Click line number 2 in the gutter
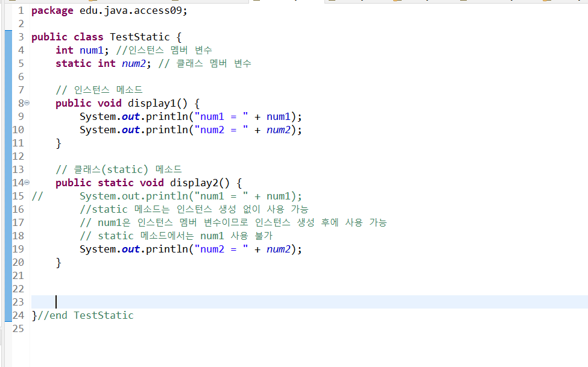 pyautogui.click(x=21, y=24)
